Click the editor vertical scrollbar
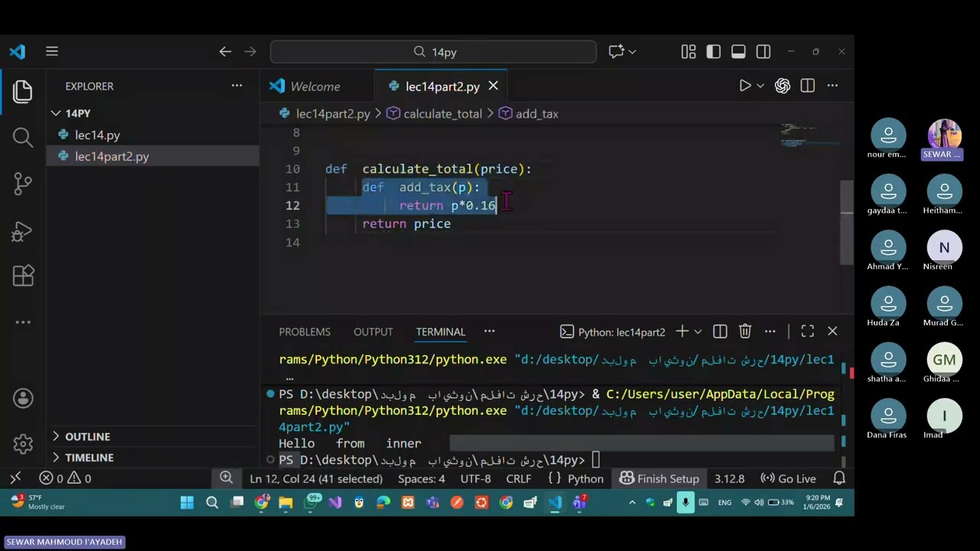The width and height of the screenshot is (980, 551). click(x=847, y=222)
